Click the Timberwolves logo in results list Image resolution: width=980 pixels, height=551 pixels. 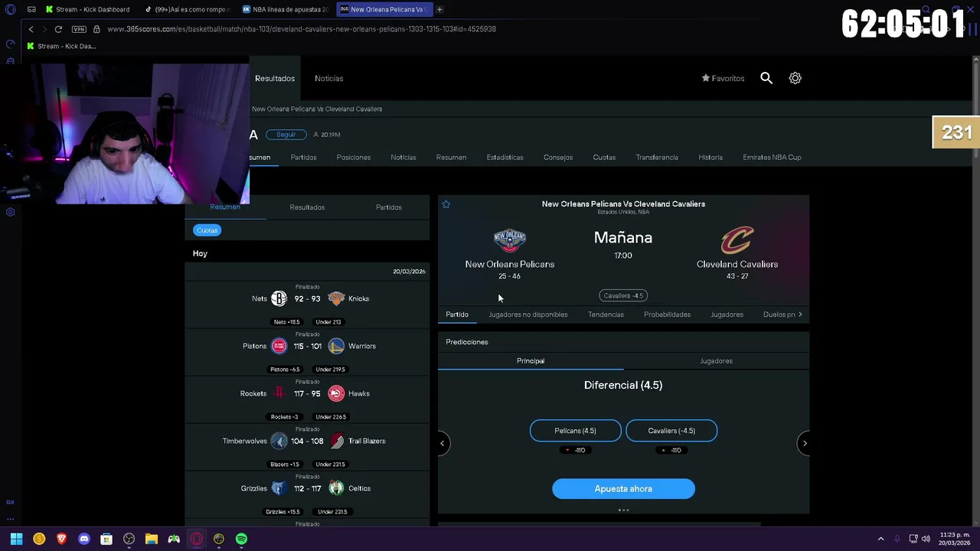279,441
